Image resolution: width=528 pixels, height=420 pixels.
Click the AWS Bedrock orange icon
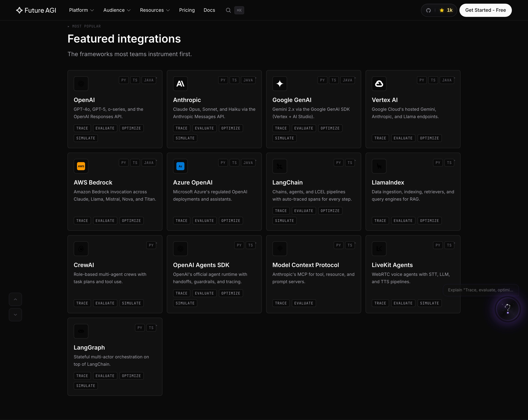[x=81, y=166]
